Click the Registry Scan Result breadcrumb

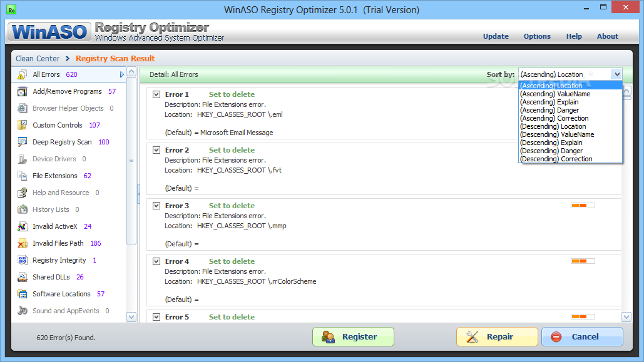click(x=115, y=59)
